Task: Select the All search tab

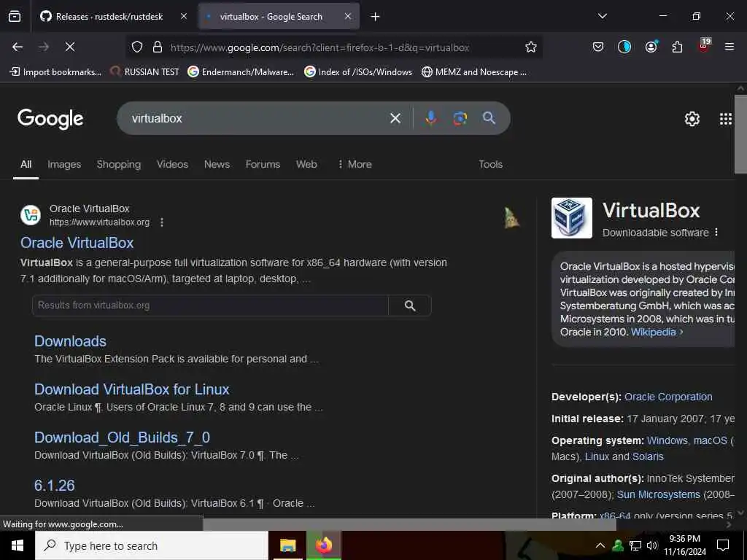Action: pyautogui.click(x=26, y=164)
